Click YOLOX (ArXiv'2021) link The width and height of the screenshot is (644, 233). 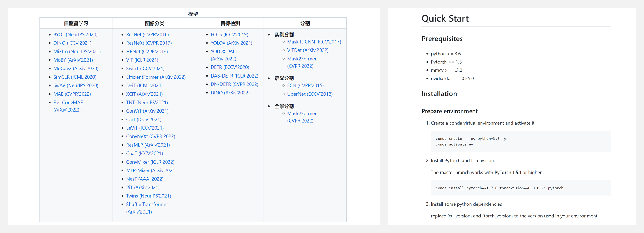pyautogui.click(x=231, y=43)
